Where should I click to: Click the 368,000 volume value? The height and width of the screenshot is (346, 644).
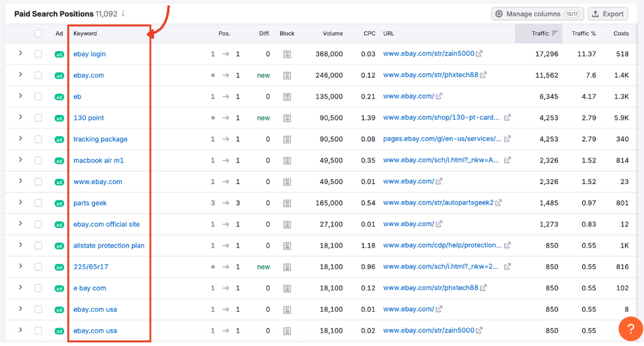pyautogui.click(x=329, y=54)
